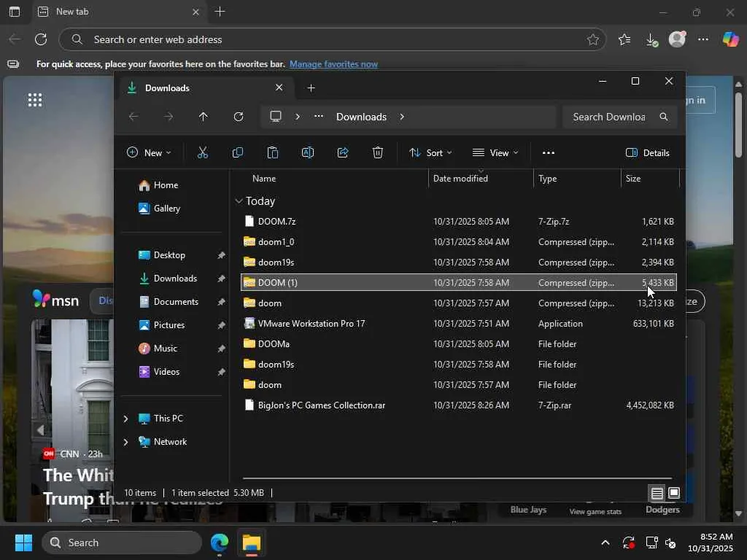The height and width of the screenshot is (560, 747).
Task: Toggle the Details pane button
Action: point(648,152)
